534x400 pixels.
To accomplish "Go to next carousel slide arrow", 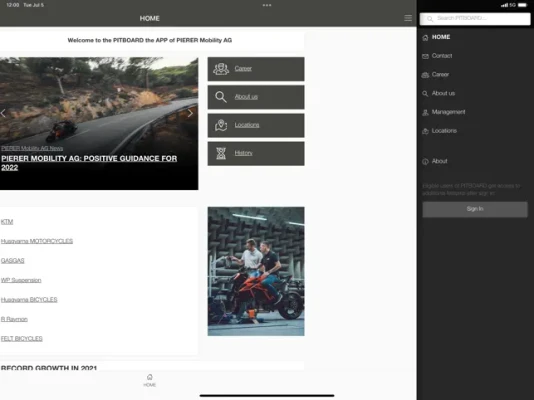I will coord(190,113).
